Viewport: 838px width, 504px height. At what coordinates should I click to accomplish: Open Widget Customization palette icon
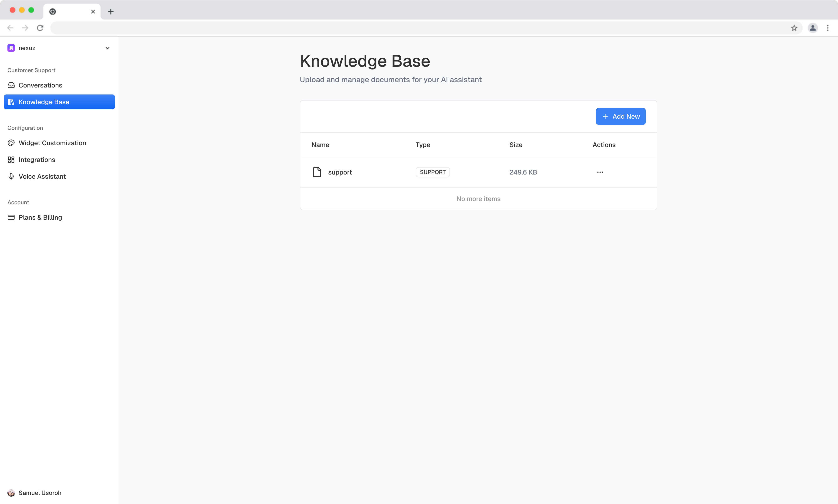(x=11, y=143)
